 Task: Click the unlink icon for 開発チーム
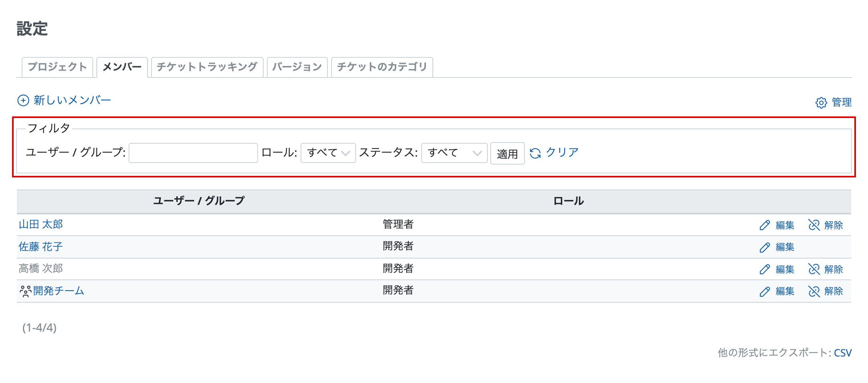pyautogui.click(x=814, y=291)
